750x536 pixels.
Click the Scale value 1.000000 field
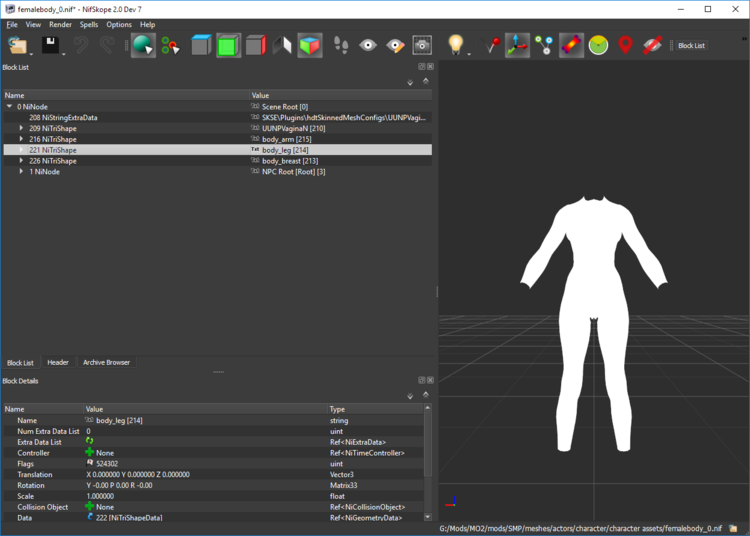pos(206,496)
